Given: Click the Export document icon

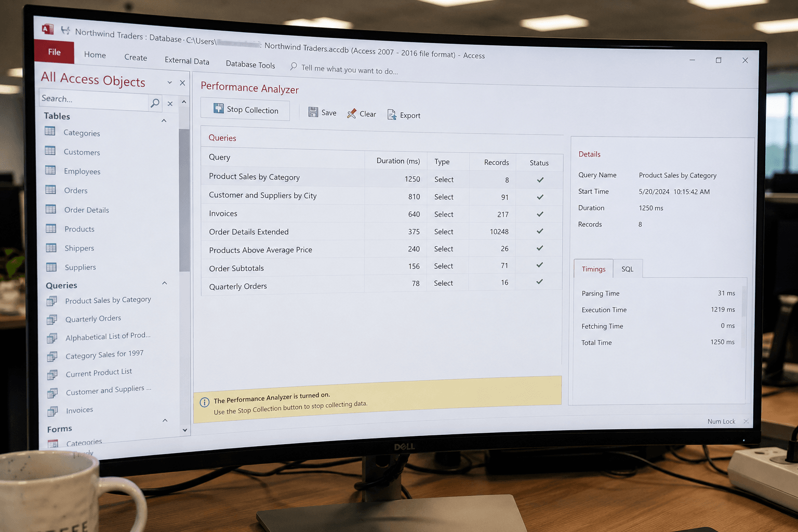Looking at the screenshot, I should pos(392,115).
